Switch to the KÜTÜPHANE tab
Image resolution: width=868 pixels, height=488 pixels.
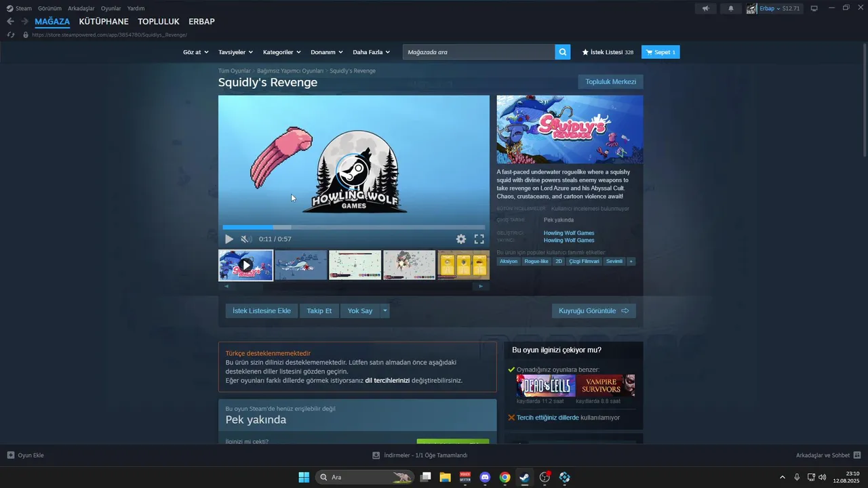coord(104,22)
